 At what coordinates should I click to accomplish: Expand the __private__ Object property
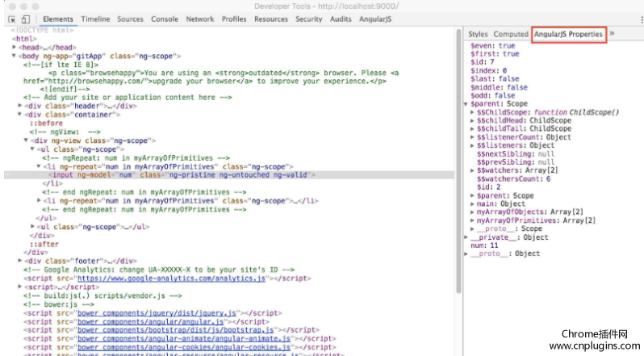[466, 237]
